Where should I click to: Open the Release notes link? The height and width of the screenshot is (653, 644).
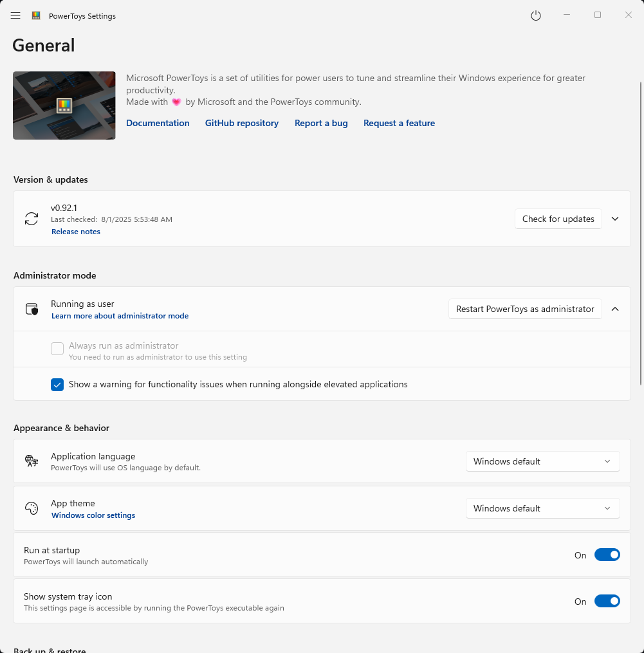coord(75,232)
